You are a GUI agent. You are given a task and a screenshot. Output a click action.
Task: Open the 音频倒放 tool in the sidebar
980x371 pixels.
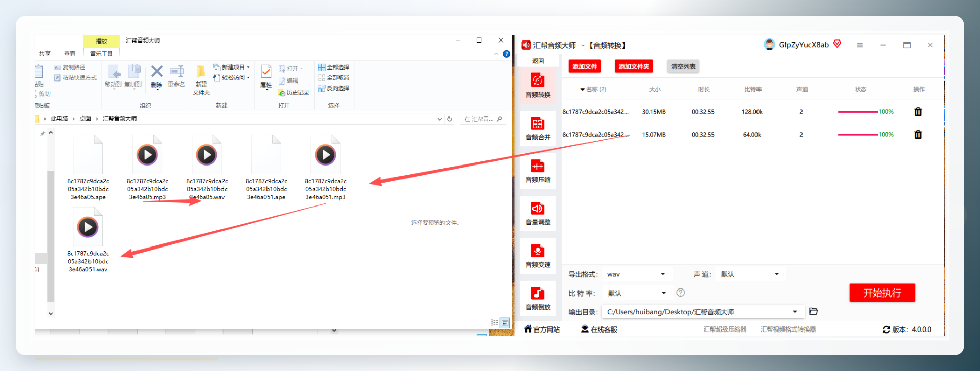[538, 299]
